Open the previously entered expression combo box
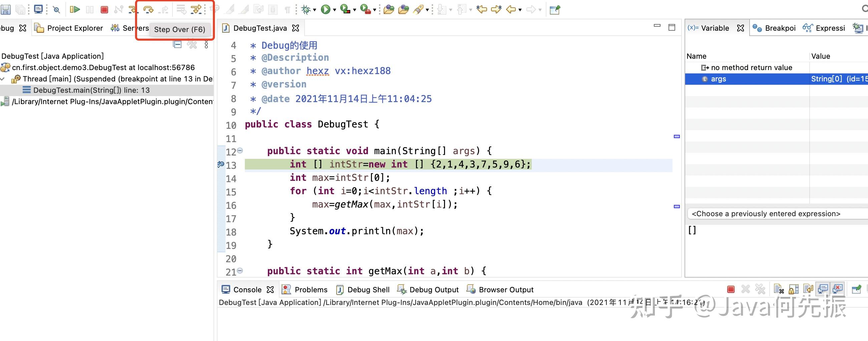 coord(778,214)
